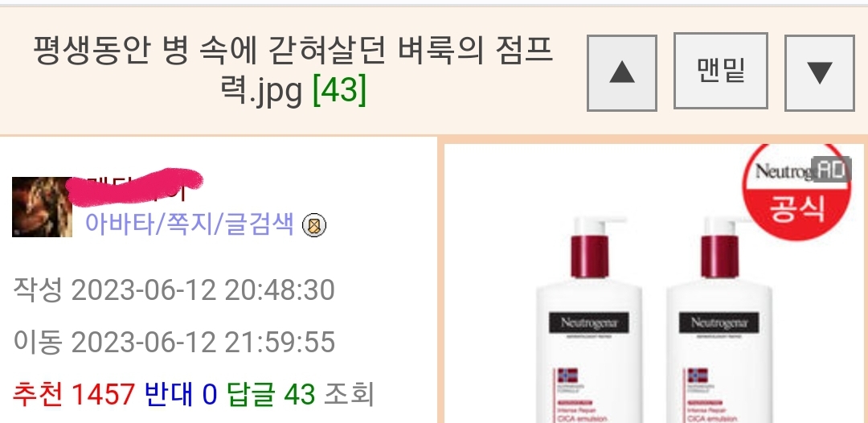Click the gray AD badge on the ad
Screen dimensions: 868x423
click(830, 170)
